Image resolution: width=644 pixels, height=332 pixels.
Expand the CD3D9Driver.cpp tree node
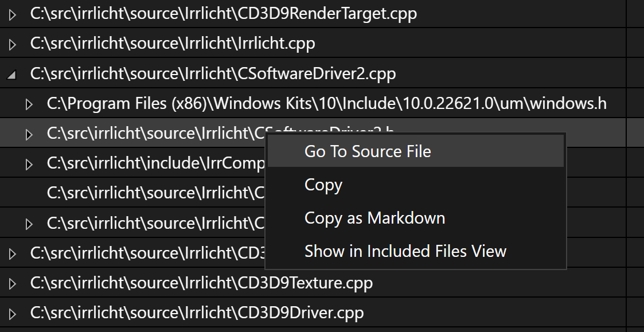(13, 314)
